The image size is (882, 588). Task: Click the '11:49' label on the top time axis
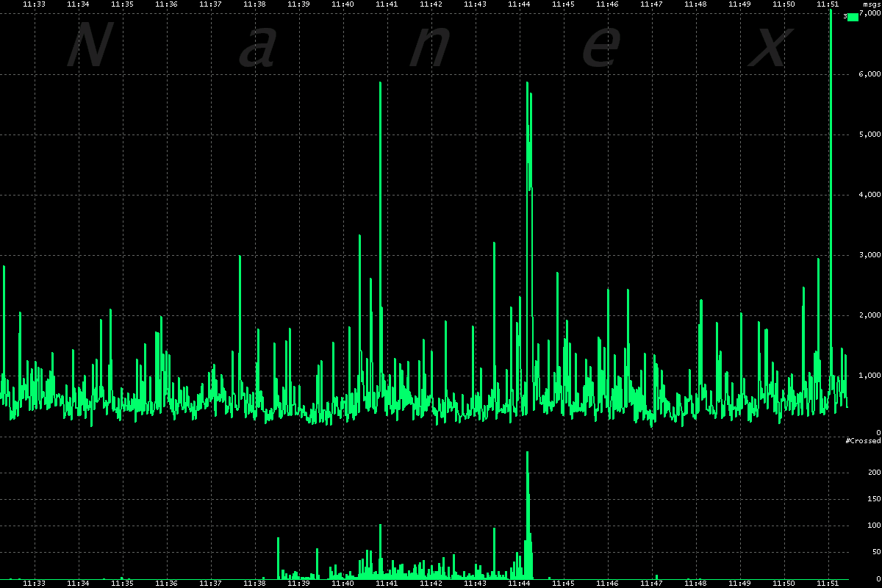(x=739, y=4)
